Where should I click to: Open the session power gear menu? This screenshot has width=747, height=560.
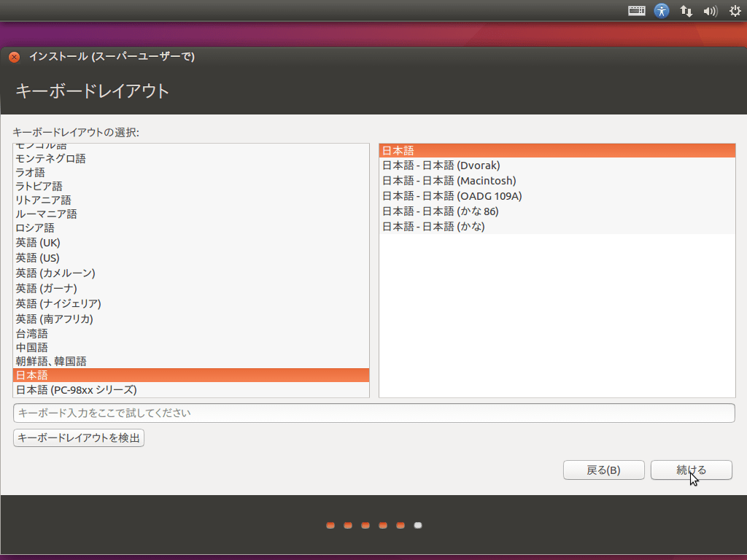coord(734,11)
